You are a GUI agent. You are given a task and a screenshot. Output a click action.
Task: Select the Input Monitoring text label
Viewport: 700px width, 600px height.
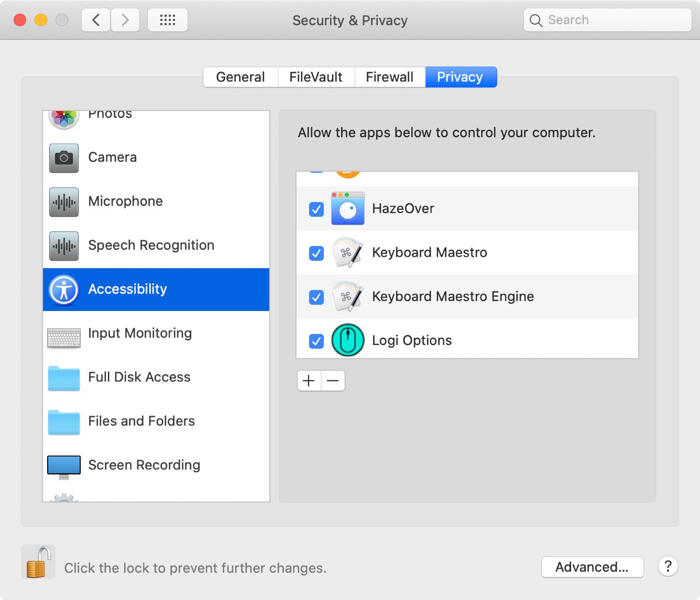[x=140, y=333]
